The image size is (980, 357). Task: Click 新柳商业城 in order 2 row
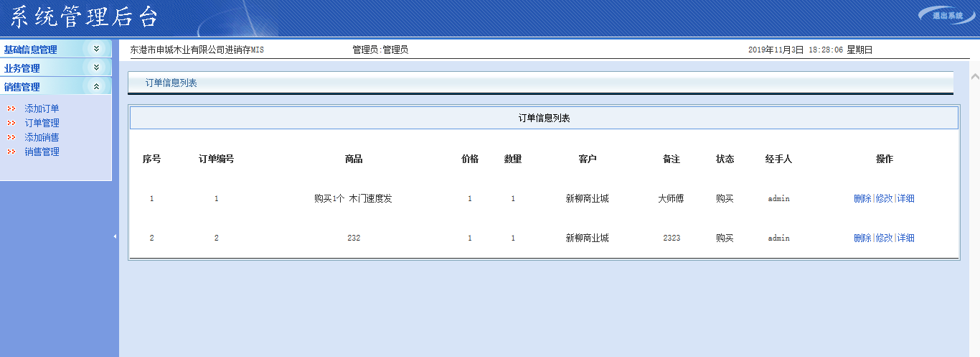[588, 238]
